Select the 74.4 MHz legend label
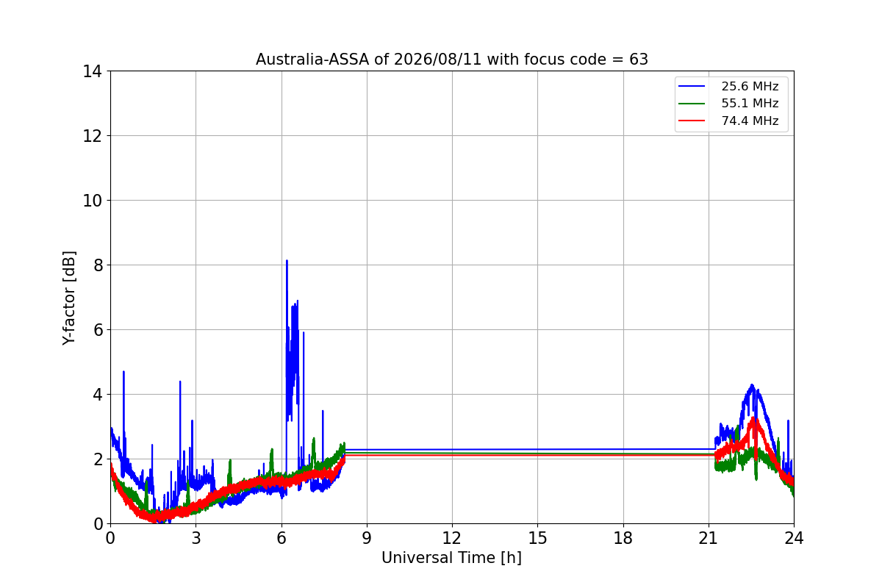This screenshot has height=588, width=882. point(750,121)
